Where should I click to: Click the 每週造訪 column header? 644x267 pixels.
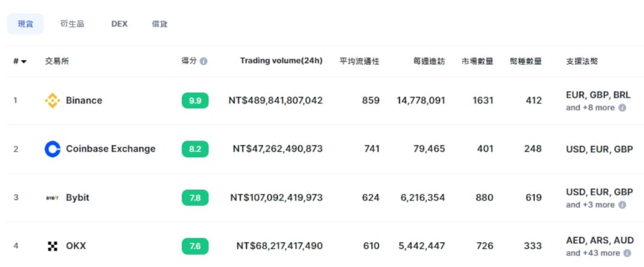pyautogui.click(x=429, y=61)
